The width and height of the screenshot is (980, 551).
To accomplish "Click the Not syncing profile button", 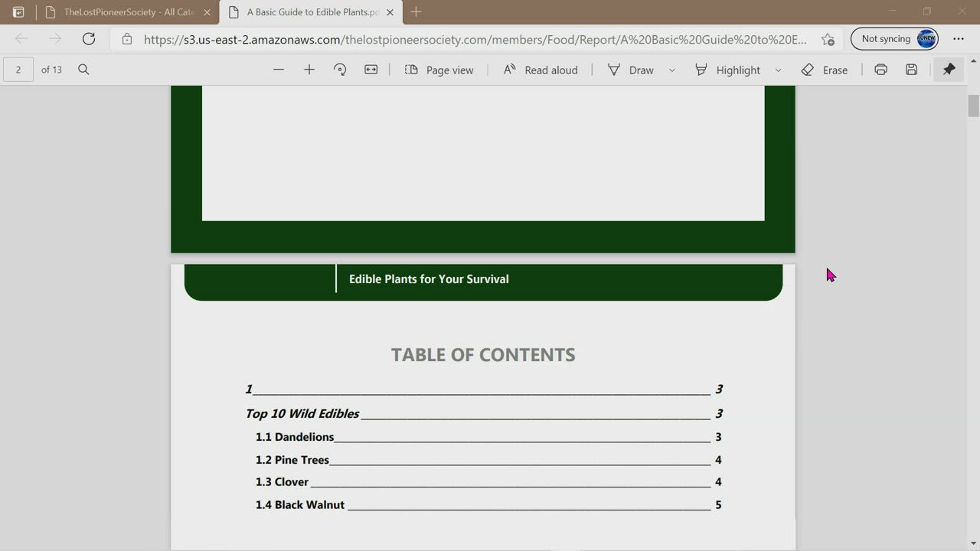I will coord(894,39).
